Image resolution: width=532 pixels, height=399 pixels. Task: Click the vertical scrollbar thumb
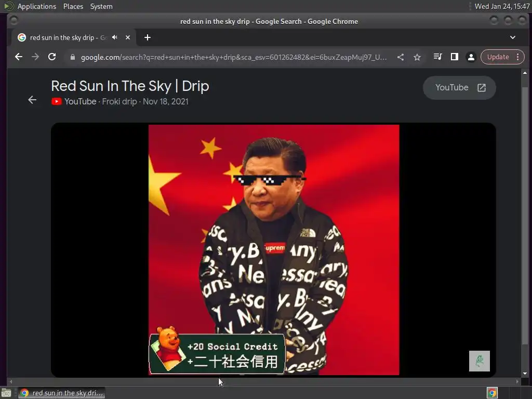coord(525,215)
